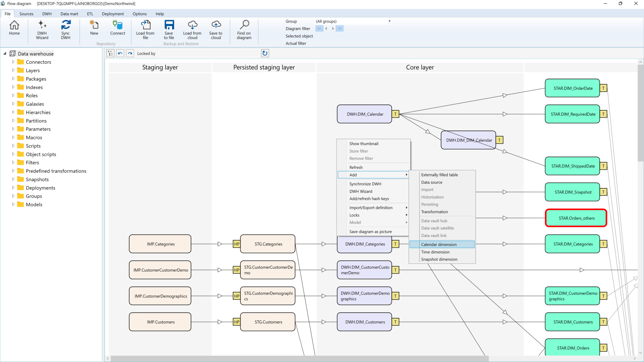644x362 pixels.
Task: Open the Data mart ribbon tab
Action: pos(69,14)
